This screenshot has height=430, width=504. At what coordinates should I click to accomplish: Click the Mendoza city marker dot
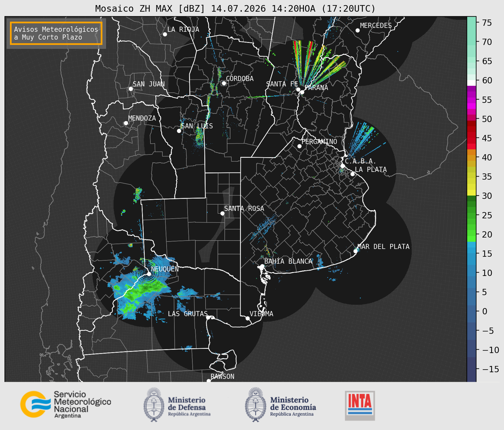126,123
